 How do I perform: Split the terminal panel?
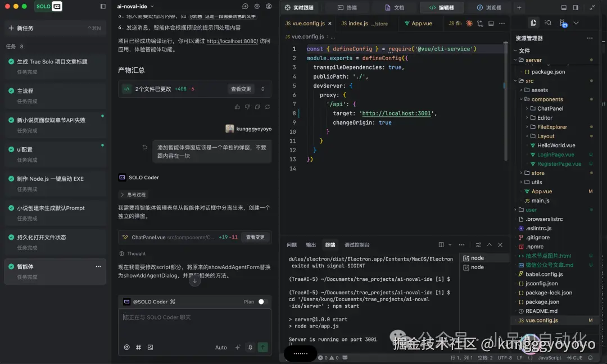pos(441,245)
